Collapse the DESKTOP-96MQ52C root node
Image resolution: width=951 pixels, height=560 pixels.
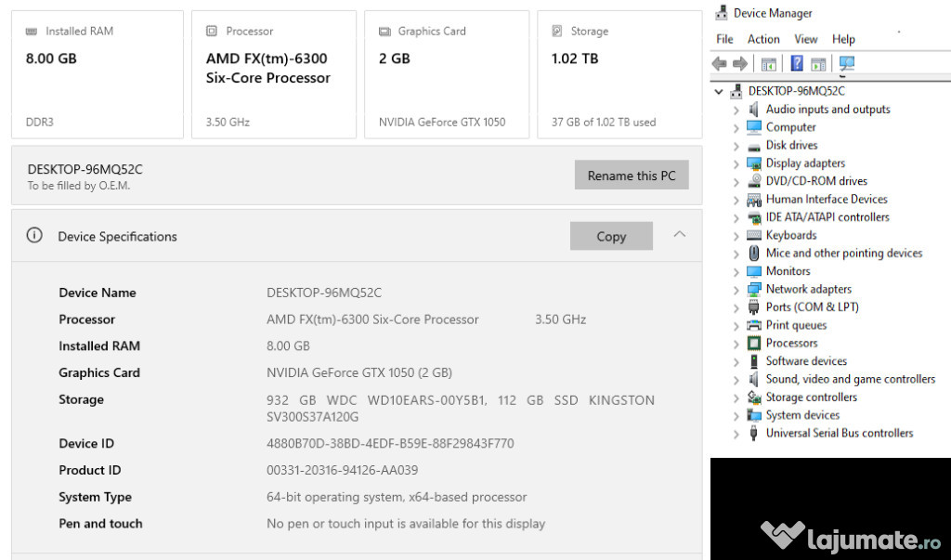(719, 92)
